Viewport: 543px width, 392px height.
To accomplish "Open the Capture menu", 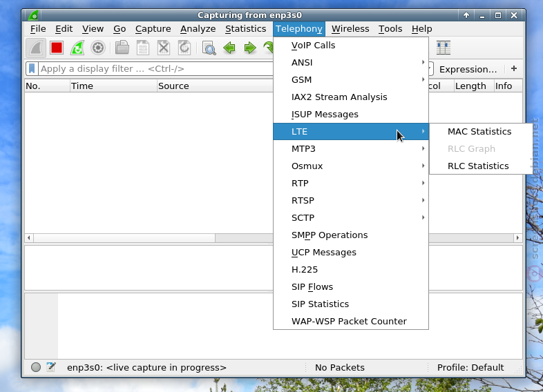I will coord(153,29).
